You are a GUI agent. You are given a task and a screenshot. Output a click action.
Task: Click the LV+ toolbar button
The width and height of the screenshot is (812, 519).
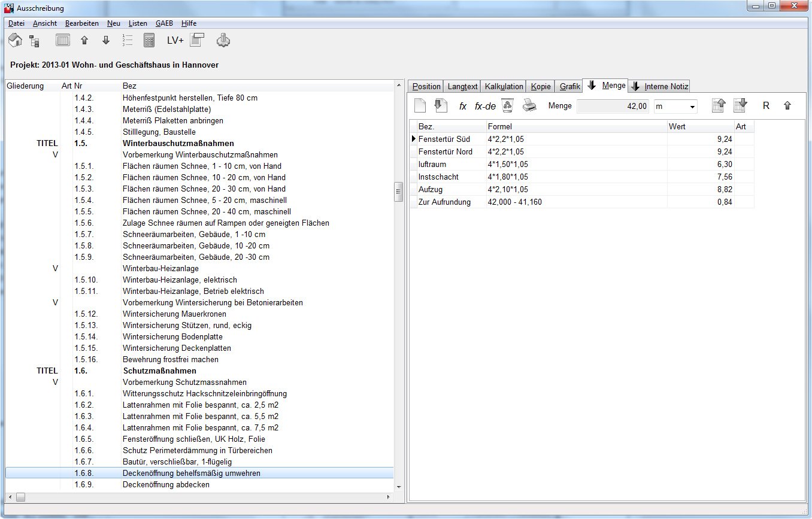(x=175, y=41)
